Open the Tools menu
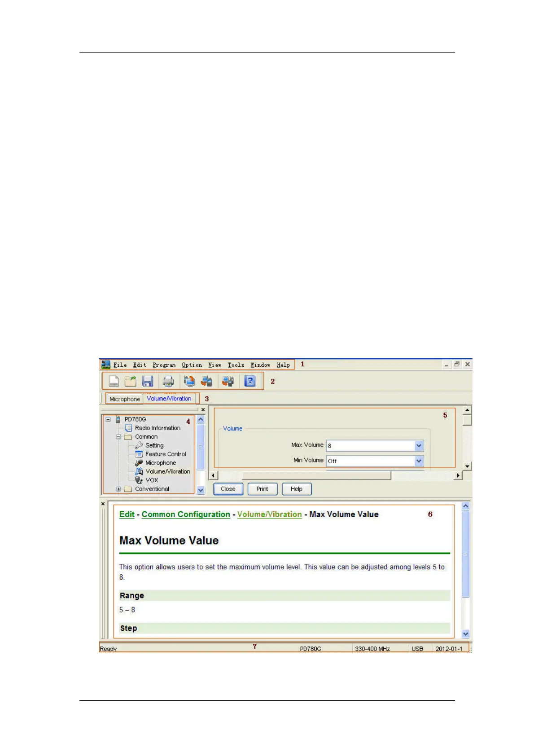The image size is (534, 756). click(x=236, y=365)
